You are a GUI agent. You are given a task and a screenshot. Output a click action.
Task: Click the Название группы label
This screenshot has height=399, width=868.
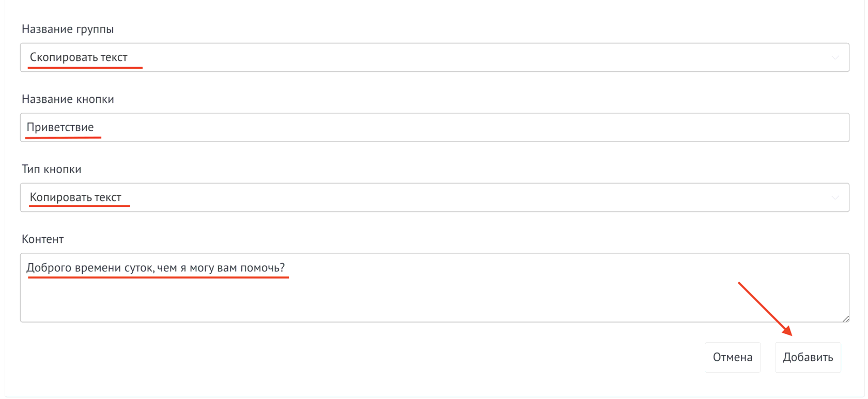pos(68,29)
